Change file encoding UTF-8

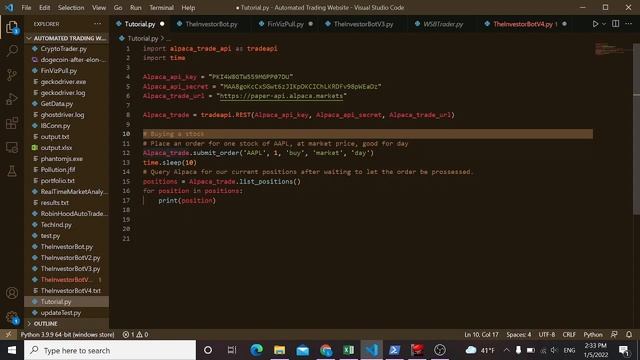(x=547, y=334)
